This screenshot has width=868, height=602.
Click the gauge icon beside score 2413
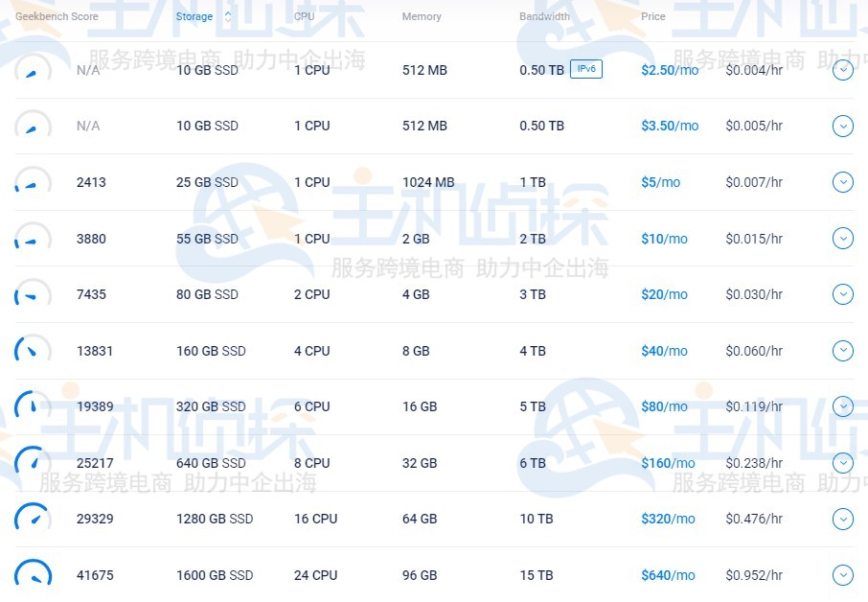click(33, 181)
